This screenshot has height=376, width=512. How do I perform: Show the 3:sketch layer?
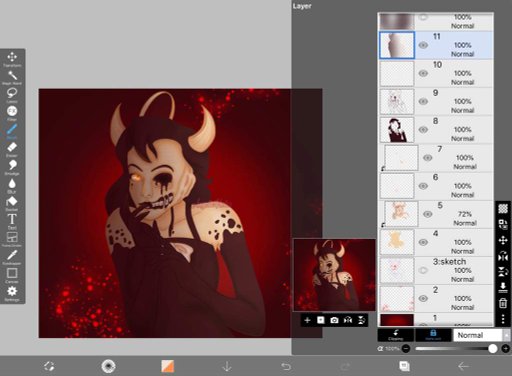[423, 270]
